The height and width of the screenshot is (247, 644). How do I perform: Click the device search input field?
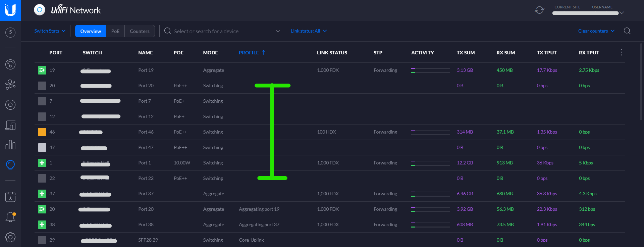(221, 31)
